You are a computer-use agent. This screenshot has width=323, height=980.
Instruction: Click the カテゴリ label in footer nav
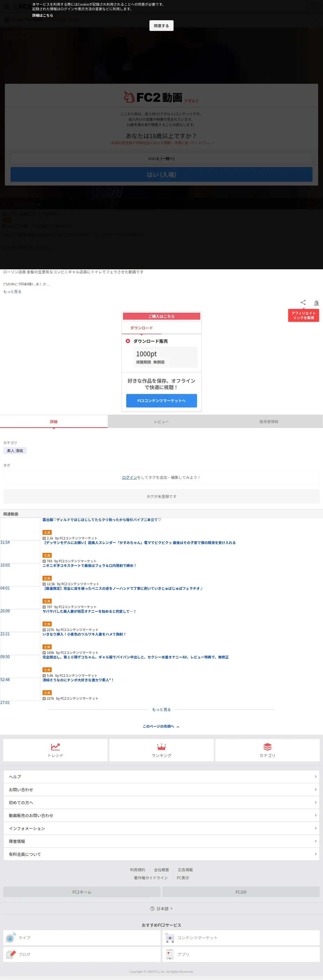pos(268,756)
